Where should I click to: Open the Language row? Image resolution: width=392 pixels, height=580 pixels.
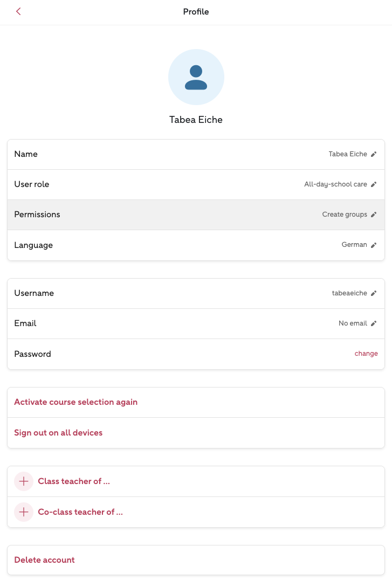(162, 245)
